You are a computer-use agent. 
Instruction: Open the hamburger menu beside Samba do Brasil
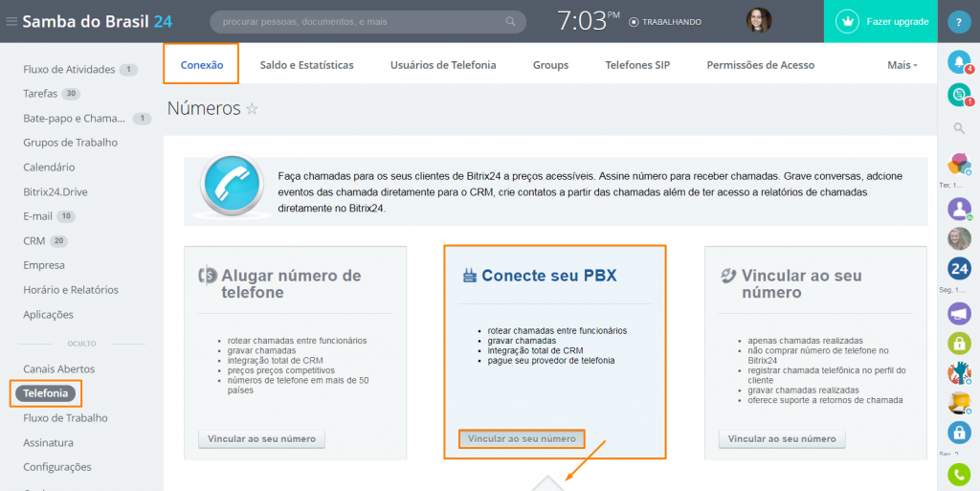pyautogui.click(x=11, y=22)
